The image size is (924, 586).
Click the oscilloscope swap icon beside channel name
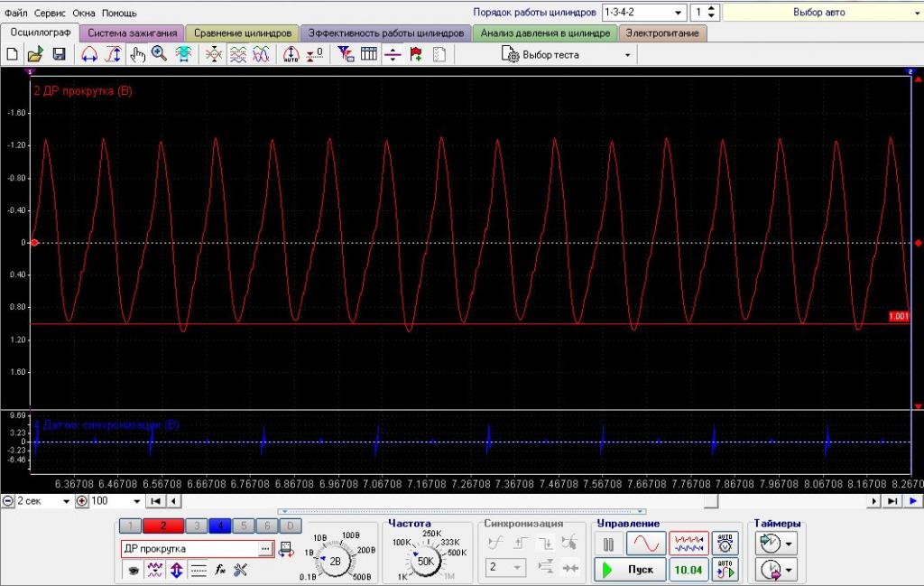click(286, 550)
